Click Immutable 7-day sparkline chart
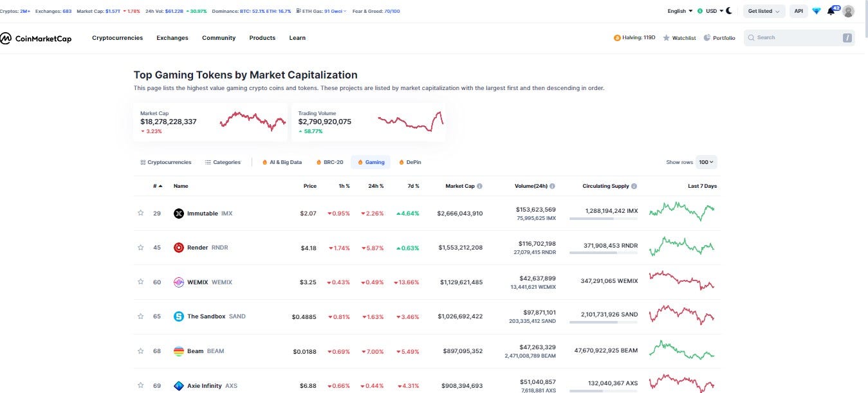The width and height of the screenshot is (868, 393). click(x=682, y=212)
